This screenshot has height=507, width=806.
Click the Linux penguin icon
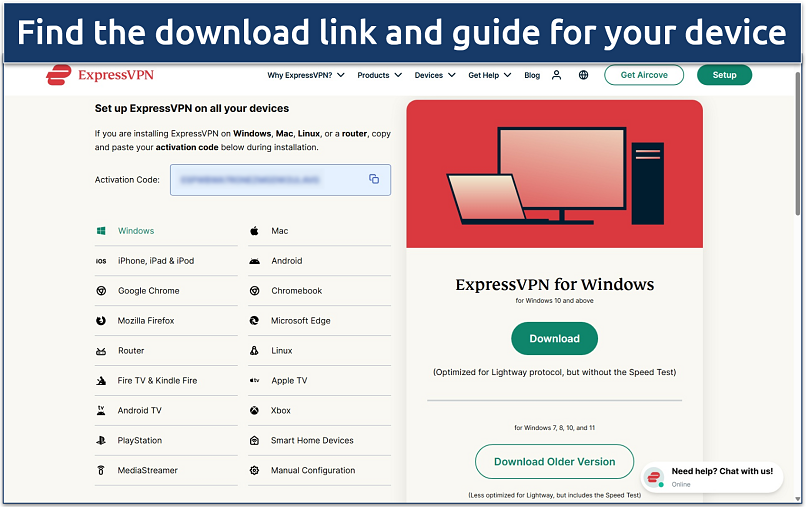click(x=254, y=351)
